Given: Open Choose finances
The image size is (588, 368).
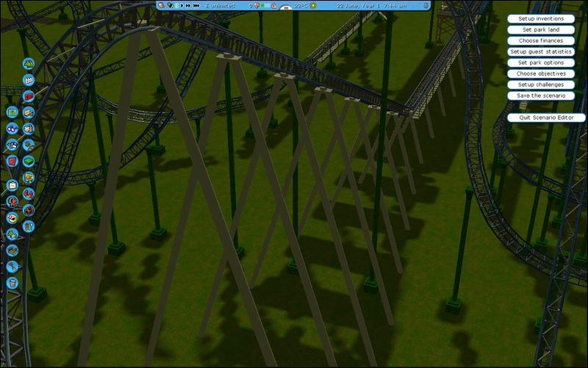Looking at the screenshot, I should pyautogui.click(x=541, y=40).
